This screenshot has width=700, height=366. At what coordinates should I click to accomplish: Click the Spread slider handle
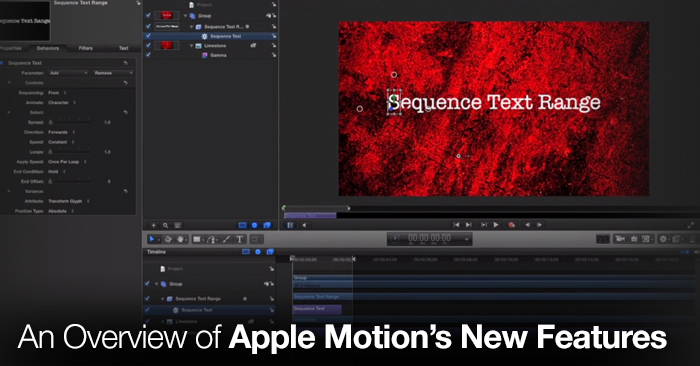point(50,122)
